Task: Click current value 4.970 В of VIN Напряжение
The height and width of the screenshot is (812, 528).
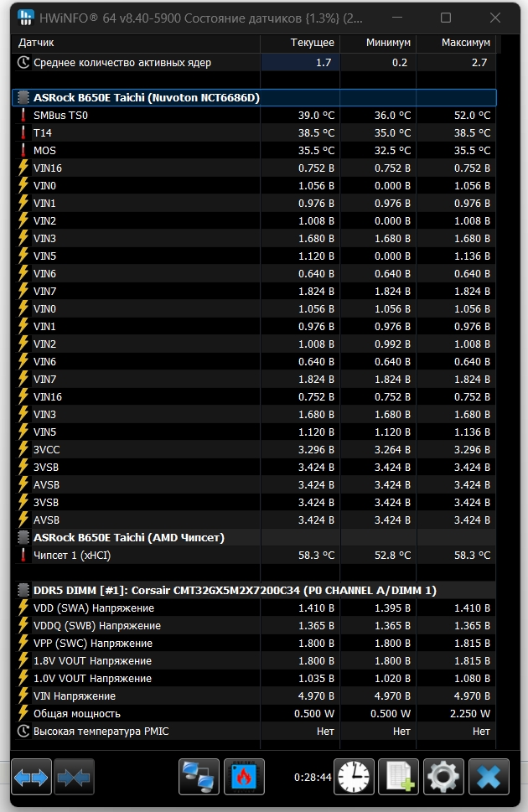Action: (316, 696)
